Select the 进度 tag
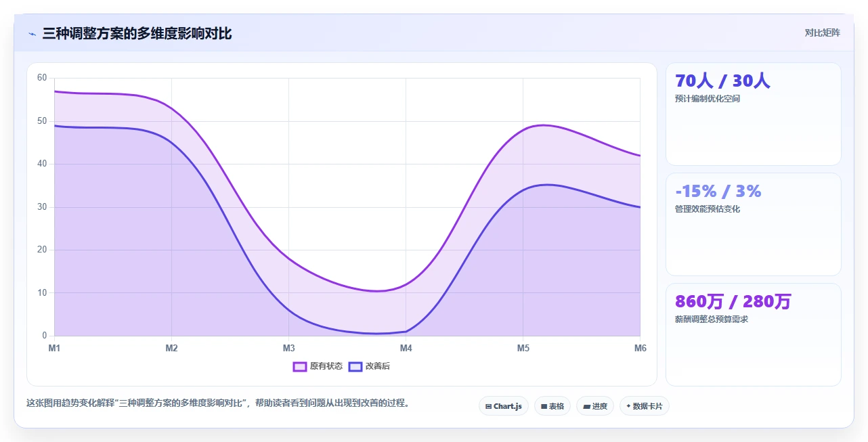The height and width of the screenshot is (442, 868). pyautogui.click(x=595, y=406)
